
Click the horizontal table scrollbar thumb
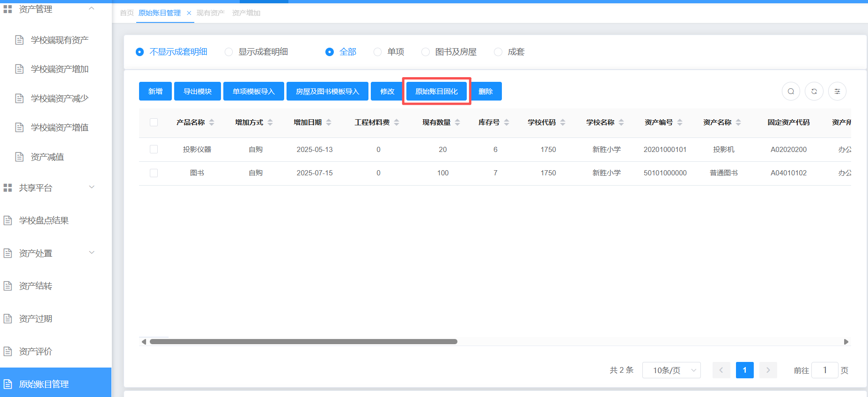[303, 342]
